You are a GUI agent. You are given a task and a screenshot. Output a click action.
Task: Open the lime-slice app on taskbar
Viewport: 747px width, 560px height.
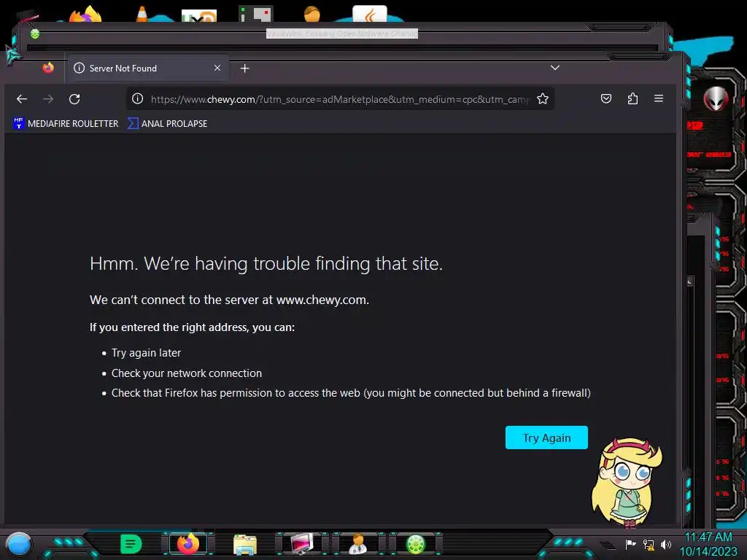tap(415, 544)
